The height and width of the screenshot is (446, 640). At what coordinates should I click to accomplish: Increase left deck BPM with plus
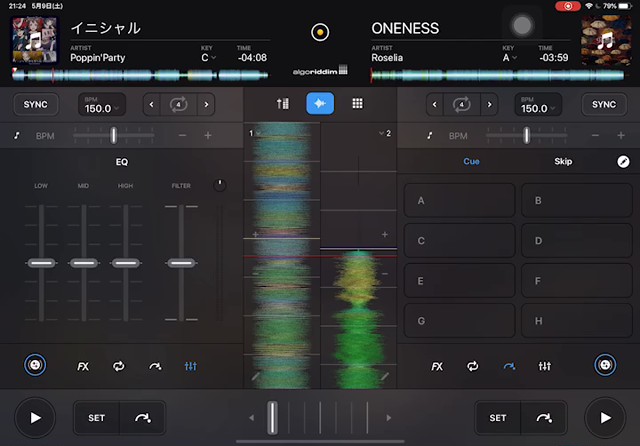point(208,135)
